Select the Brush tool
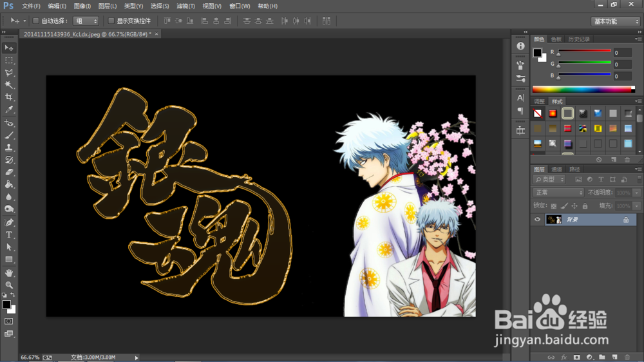This screenshot has height=362, width=644. coord(8,135)
